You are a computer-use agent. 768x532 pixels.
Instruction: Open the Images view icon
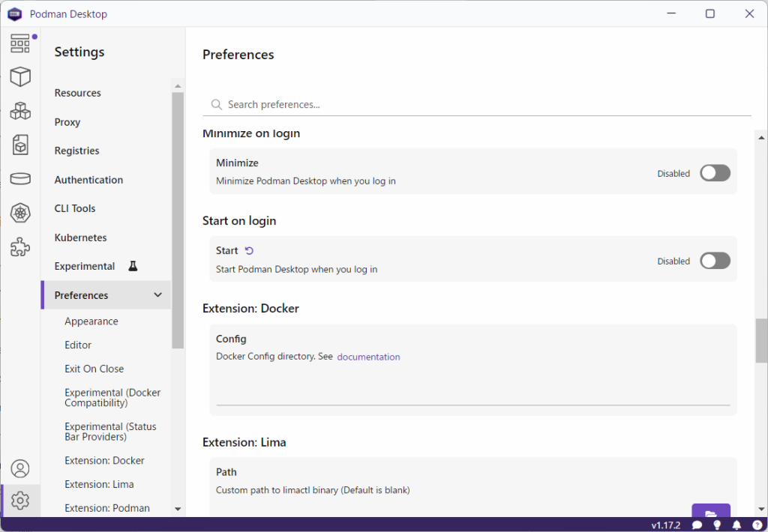click(x=20, y=145)
